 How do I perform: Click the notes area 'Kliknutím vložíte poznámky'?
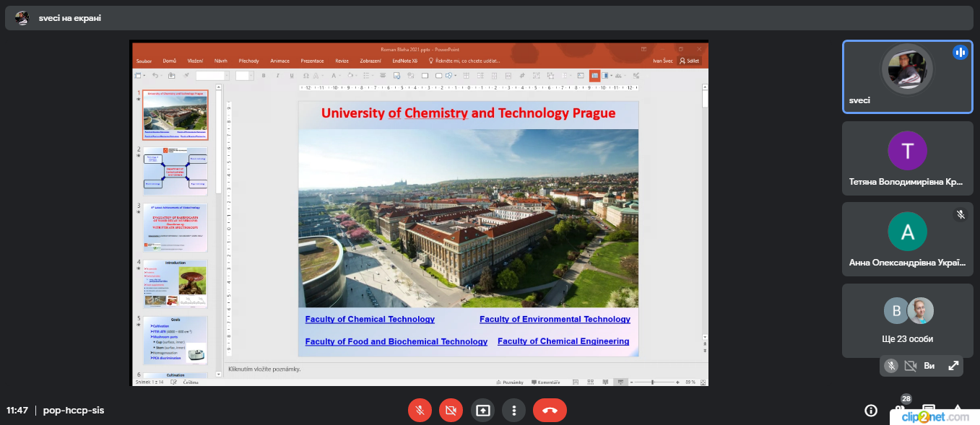(264, 369)
